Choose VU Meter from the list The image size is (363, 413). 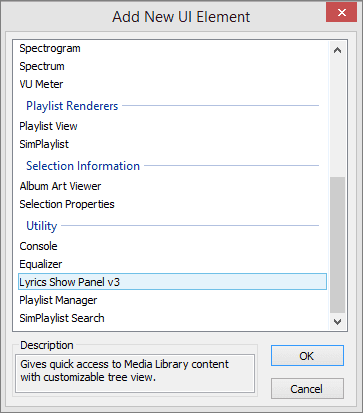pos(41,84)
